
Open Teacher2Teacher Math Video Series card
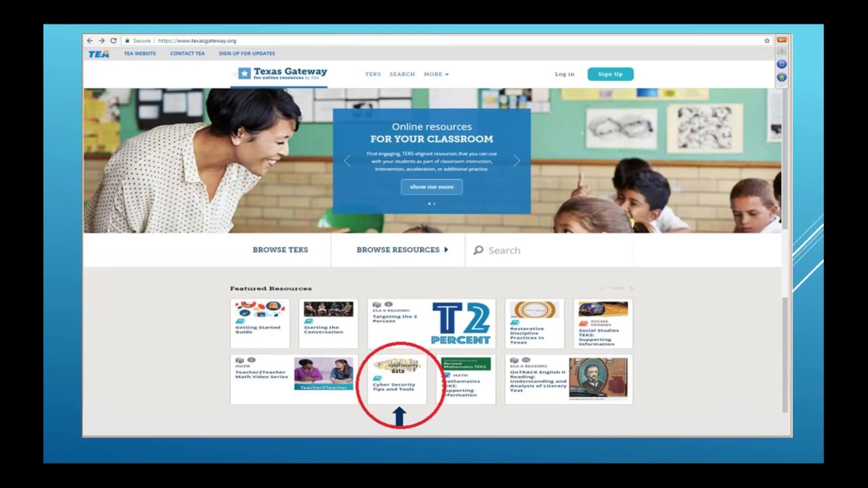click(294, 380)
